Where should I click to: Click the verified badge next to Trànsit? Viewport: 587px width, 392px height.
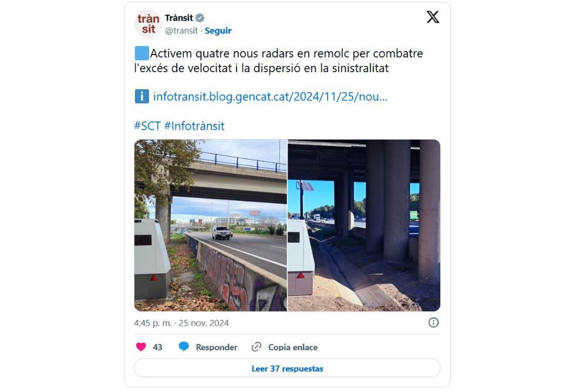(200, 18)
